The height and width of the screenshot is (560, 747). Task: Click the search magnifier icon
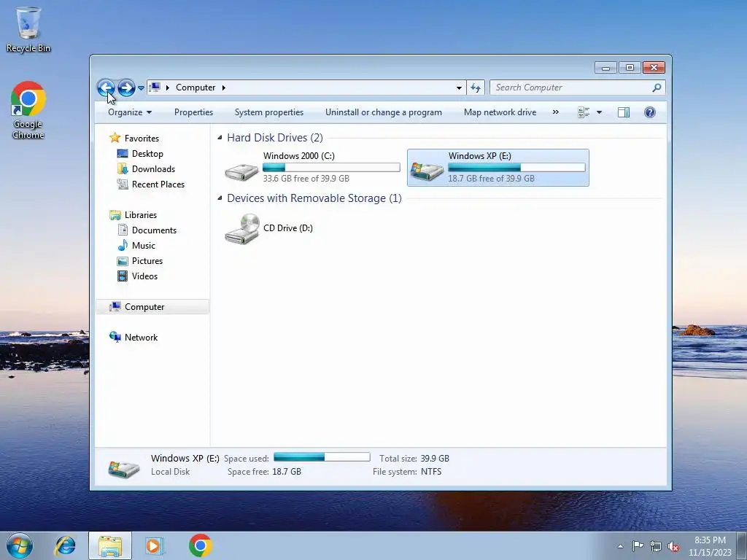click(x=657, y=87)
